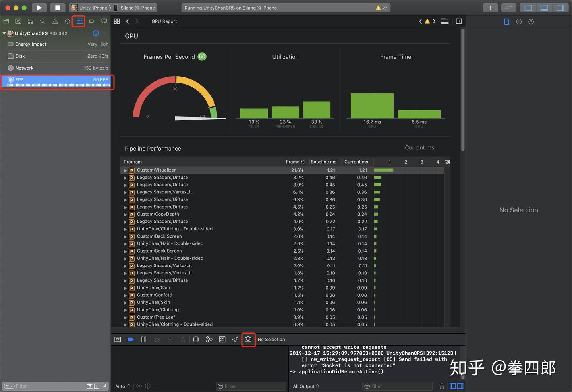Click the Stop button in toolbar
Image resolution: width=572 pixels, height=392 pixels.
tap(58, 8)
